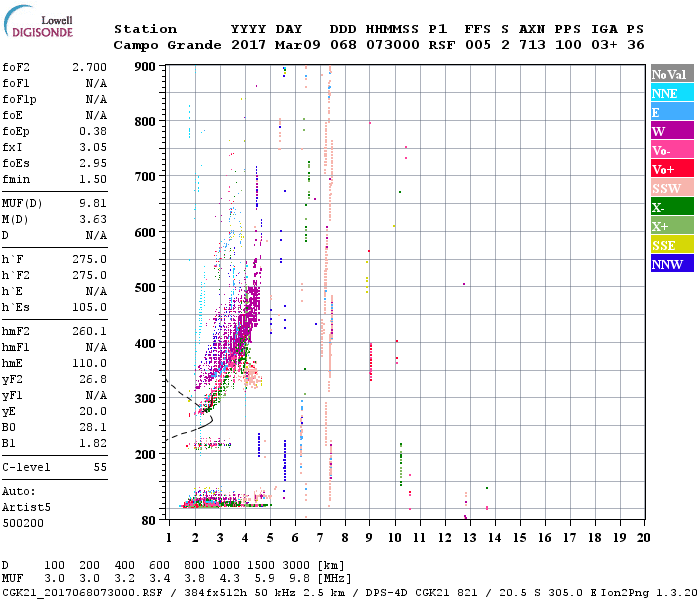
Task: Click the PPS value 100
Action: tap(568, 45)
